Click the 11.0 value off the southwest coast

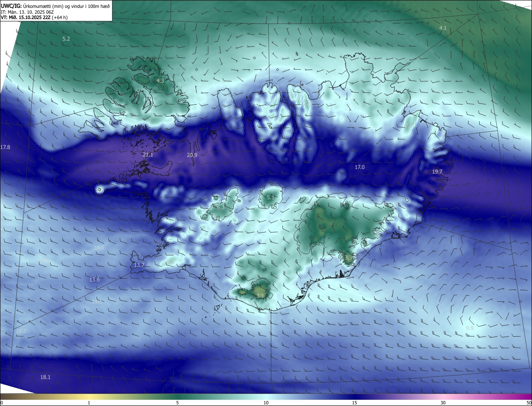tap(99, 247)
